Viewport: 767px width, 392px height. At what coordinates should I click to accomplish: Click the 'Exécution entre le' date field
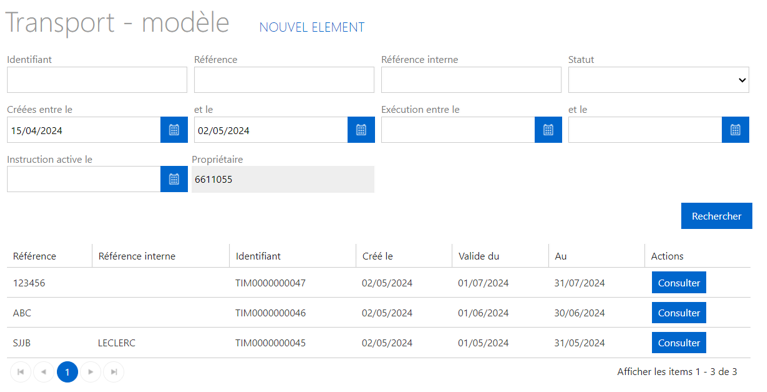point(458,130)
